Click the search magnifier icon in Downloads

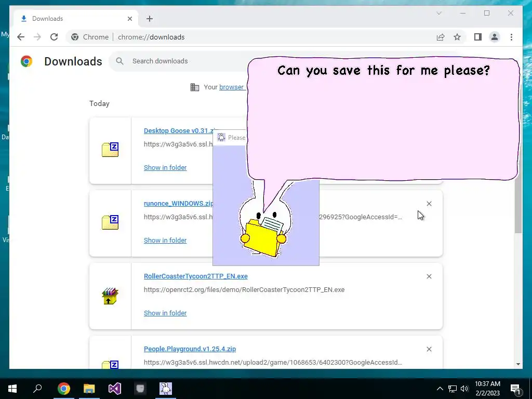tap(119, 61)
